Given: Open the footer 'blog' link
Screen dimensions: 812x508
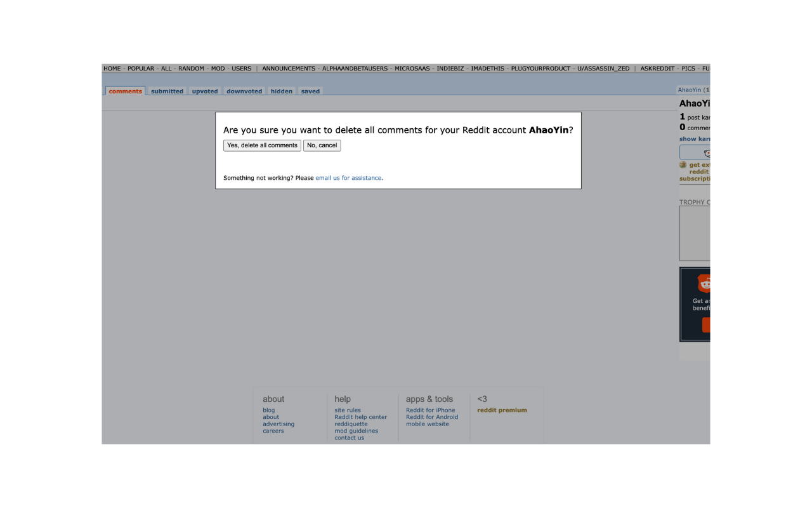Looking at the screenshot, I should pos(269,410).
